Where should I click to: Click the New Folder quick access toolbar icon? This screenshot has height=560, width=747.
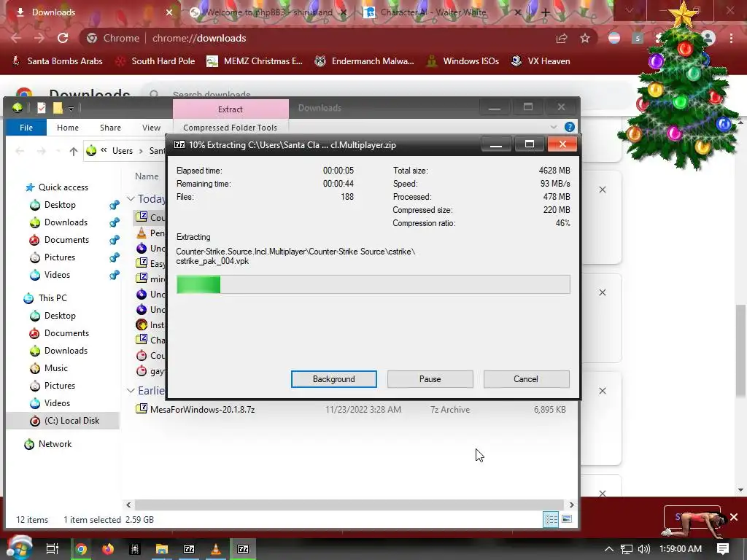[x=58, y=108]
